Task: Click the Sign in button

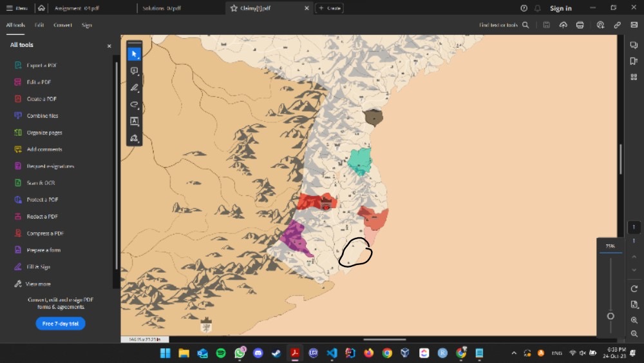Action: tap(560, 8)
